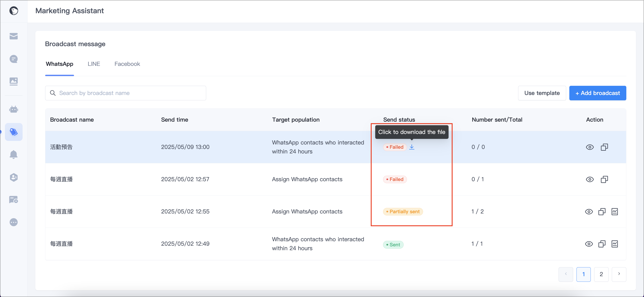
Task: Open statistics chart for 12:55 broadcast
Action: click(x=614, y=212)
